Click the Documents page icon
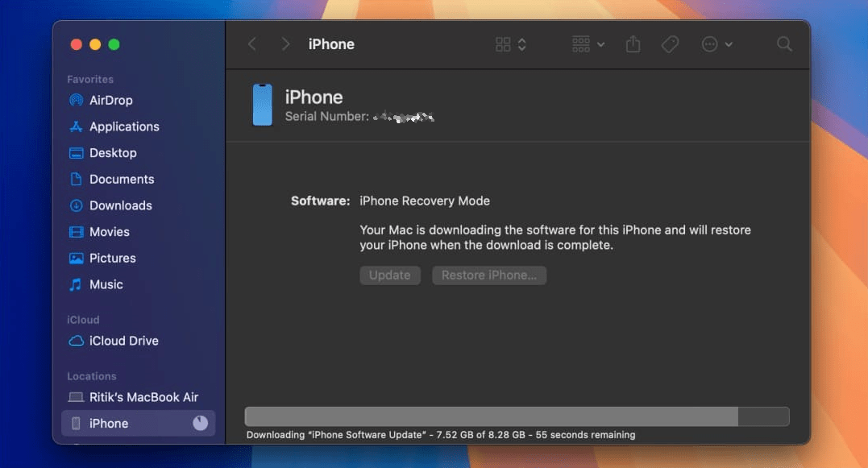This screenshot has width=868, height=468. point(76,180)
